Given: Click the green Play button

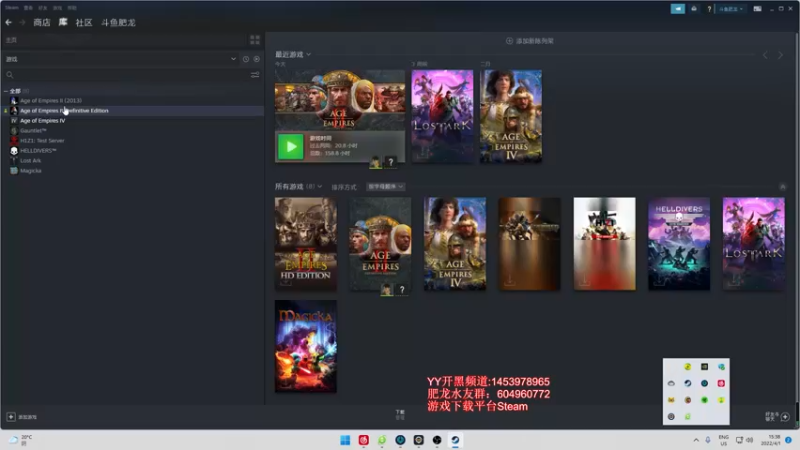Looking at the screenshot, I should 291,146.
